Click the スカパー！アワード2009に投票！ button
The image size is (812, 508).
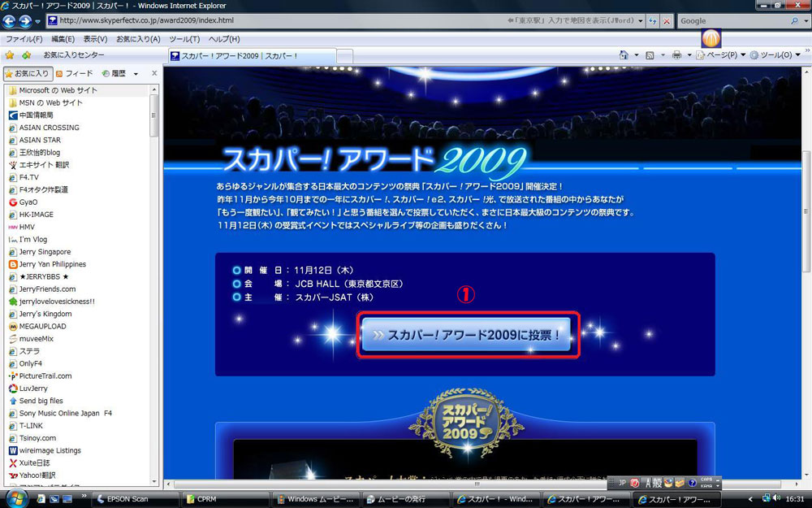(467, 335)
